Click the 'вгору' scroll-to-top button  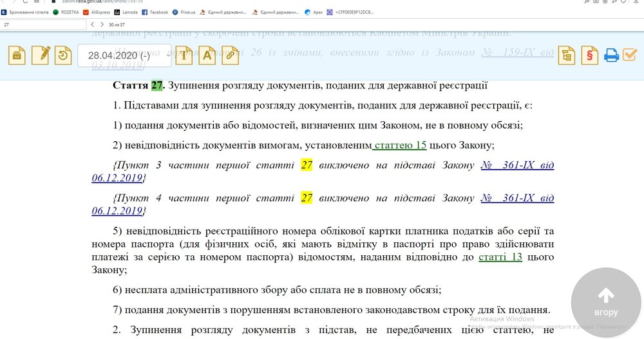[606, 302]
